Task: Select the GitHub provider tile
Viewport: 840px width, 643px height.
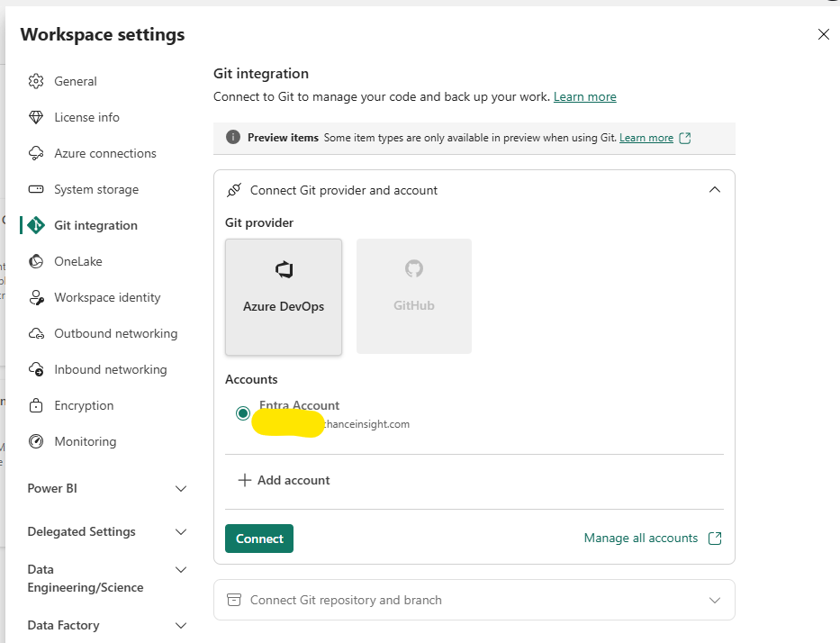Action: (x=413, y=296)
